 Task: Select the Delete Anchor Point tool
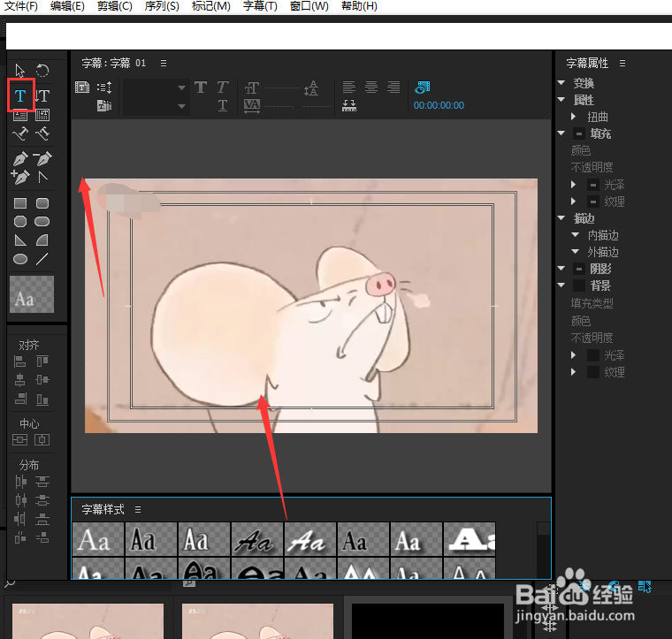pos(42,158)
